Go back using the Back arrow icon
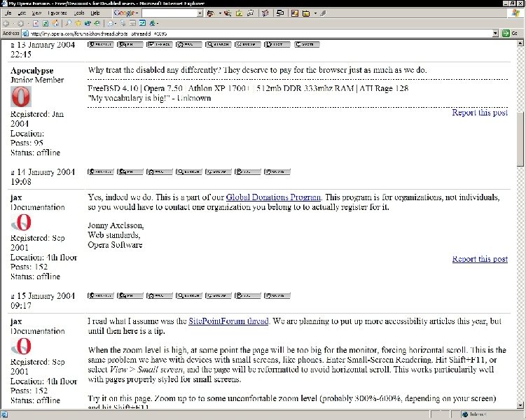526x420 pixels. [6, 24]
